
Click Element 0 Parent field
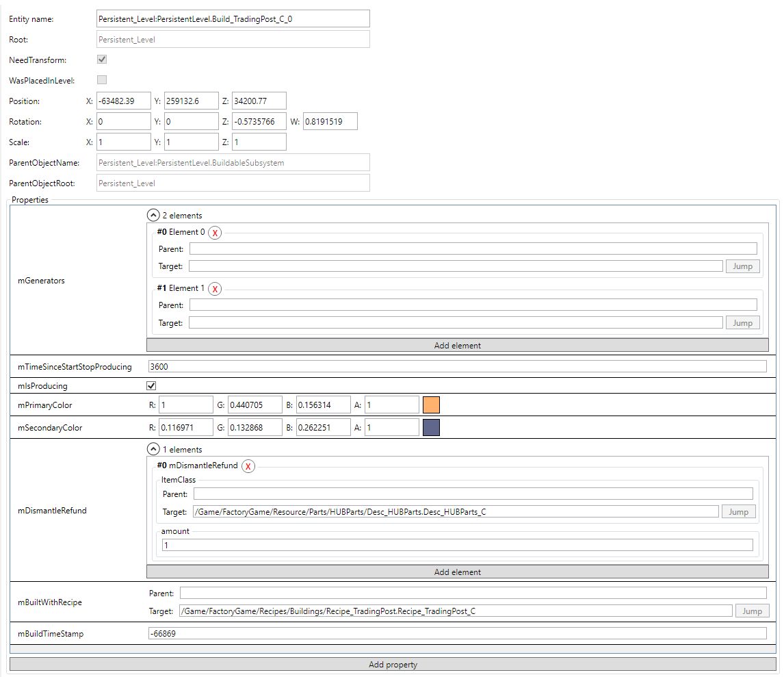coord(473,248)
